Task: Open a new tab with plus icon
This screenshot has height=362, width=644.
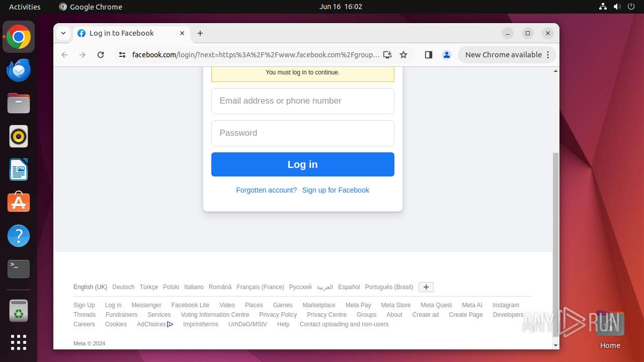Action: click(x=200, y=33)
